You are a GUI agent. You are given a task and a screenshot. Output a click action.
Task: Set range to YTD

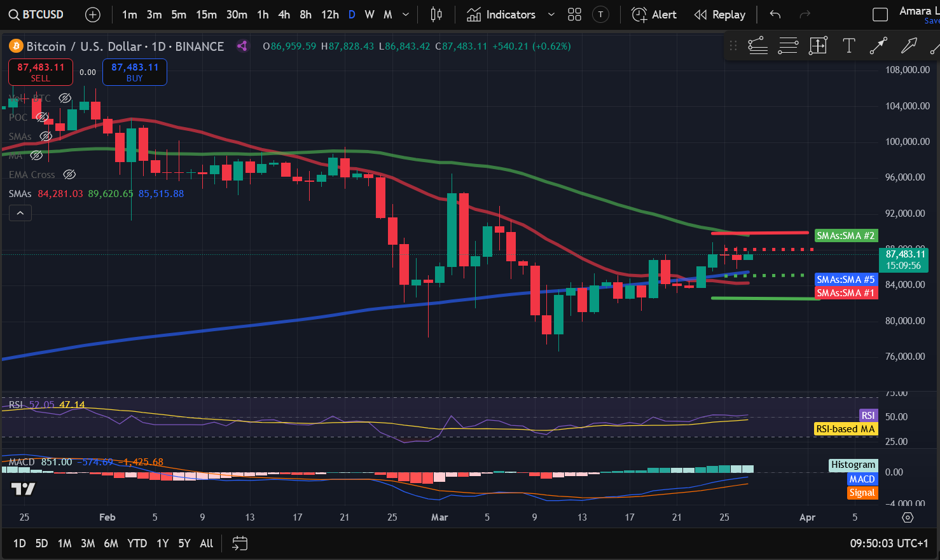coord(137,543)
